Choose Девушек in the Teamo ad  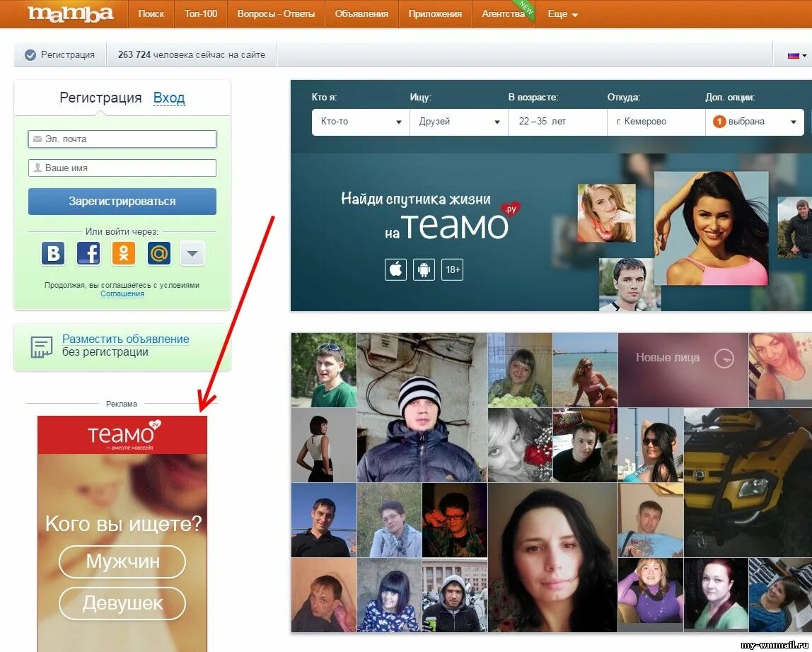click(x=122, y=603)
